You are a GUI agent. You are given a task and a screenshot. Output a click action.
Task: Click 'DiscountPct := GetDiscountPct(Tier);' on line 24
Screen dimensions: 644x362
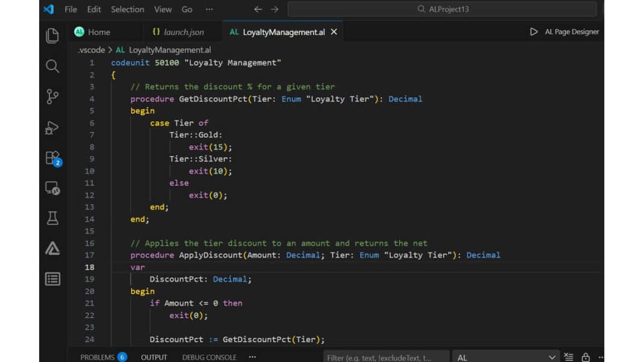click(x=237, y=340)
